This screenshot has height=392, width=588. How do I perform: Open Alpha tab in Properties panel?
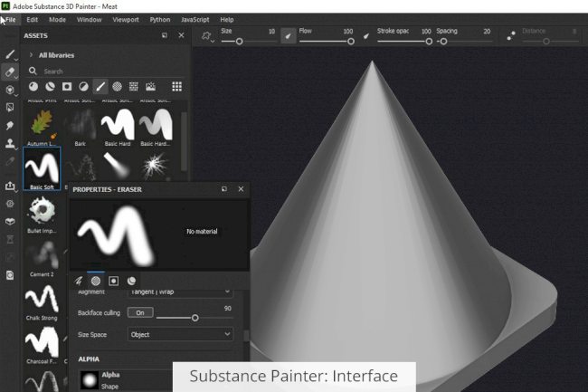point(96,281)
